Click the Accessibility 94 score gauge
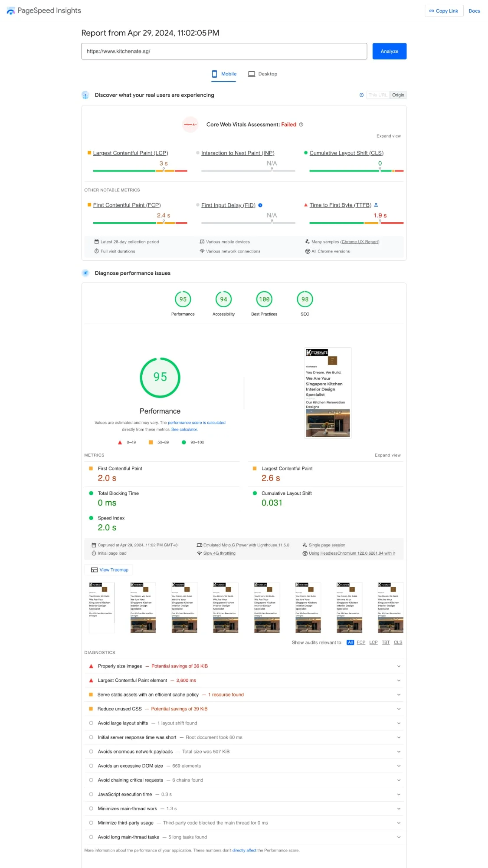 pos(223,299)
